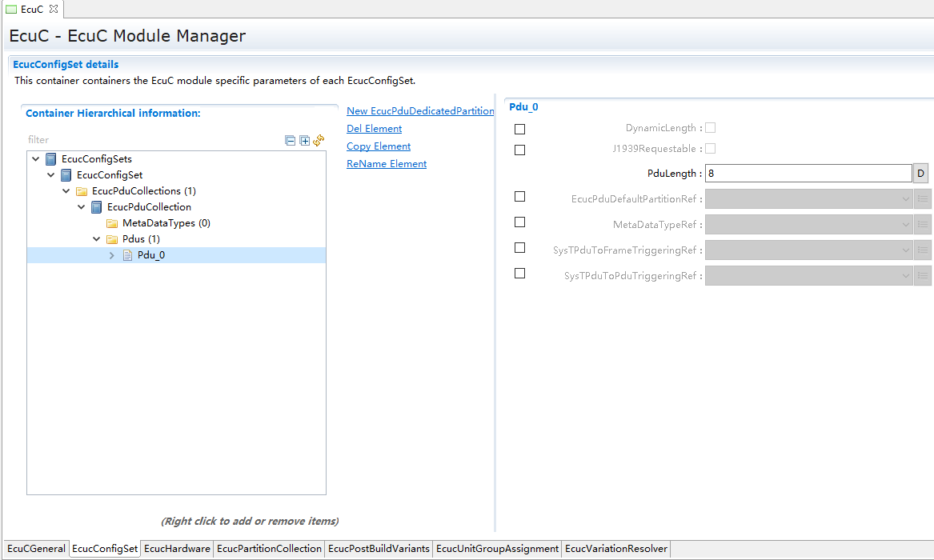Switch to the EcucGeneral tab
The image size is (934, 560).
(x=36, y=549)
